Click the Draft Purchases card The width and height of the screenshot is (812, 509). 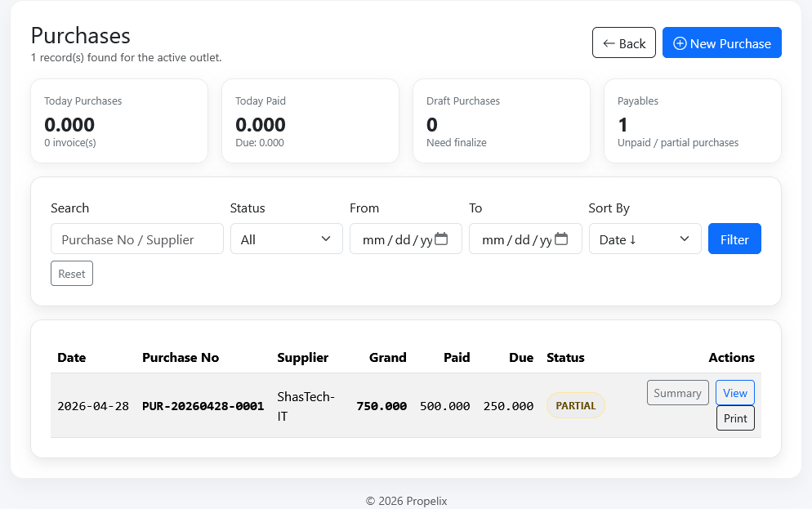click(x=502, y=121)
